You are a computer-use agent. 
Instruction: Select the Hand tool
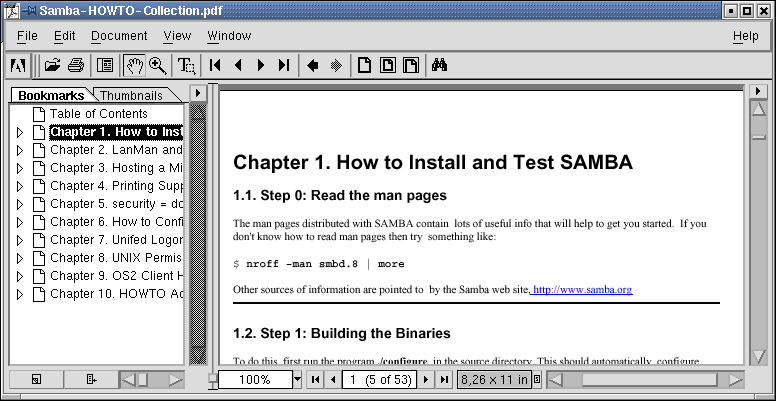coord(134,66)
